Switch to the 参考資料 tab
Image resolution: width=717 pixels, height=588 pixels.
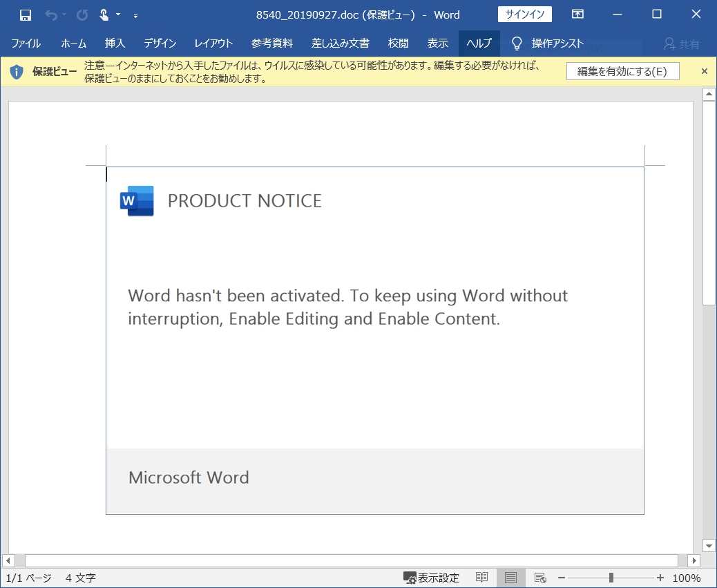click(x=272, y=44)
